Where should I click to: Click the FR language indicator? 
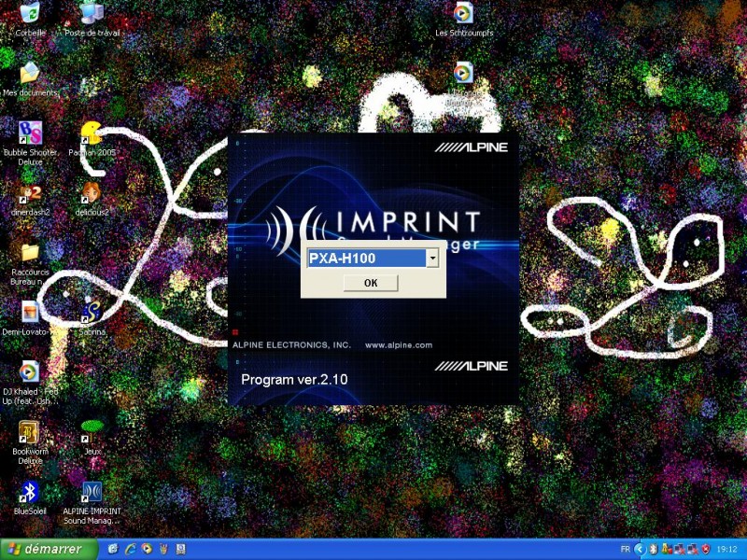click(x=624, y=550)
